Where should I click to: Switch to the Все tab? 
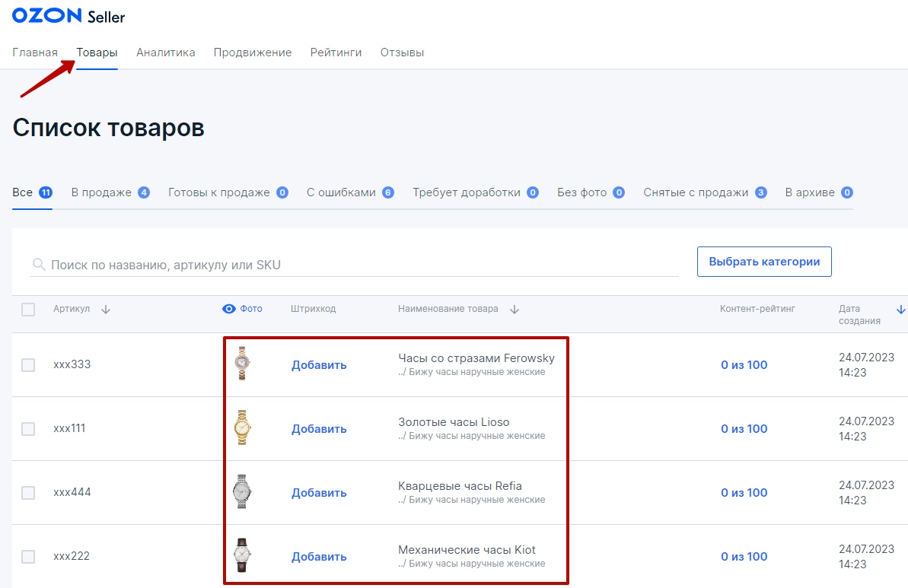click(x=33, y=192)
